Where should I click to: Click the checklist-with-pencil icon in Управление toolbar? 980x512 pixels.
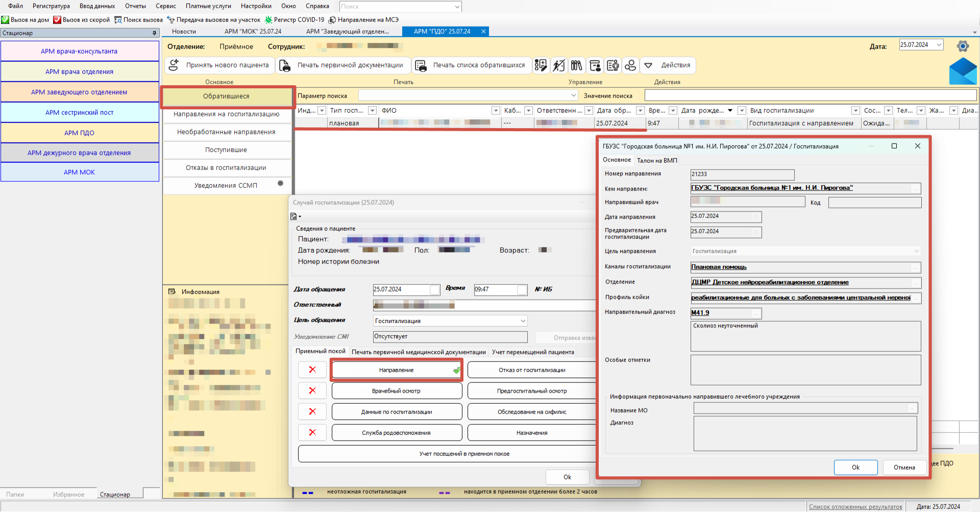(x=541, y=65)
